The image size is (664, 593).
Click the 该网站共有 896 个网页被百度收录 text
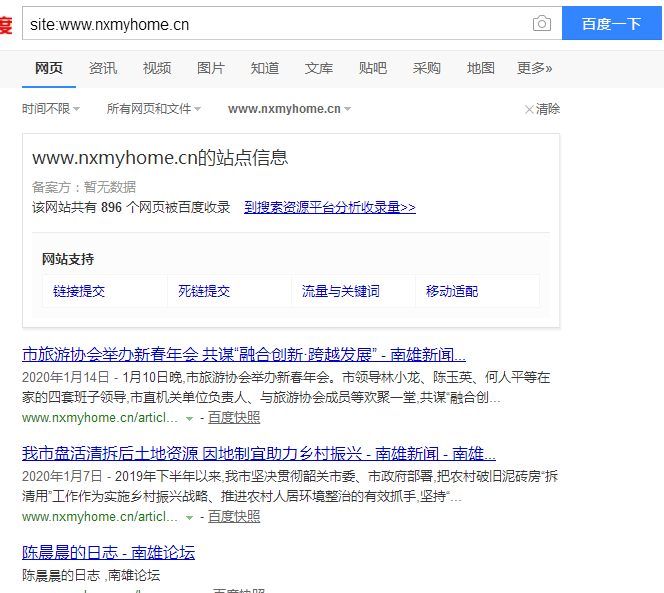(x=131, y=208)
